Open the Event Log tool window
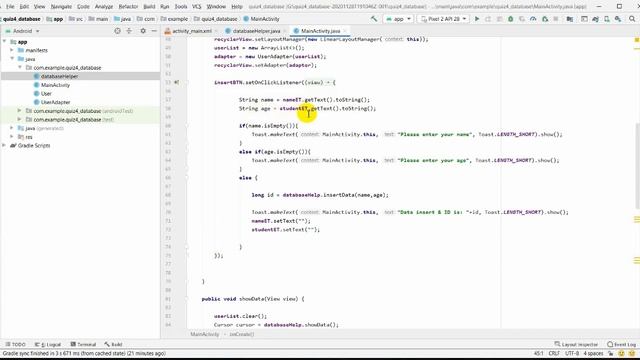 point(621,344)
